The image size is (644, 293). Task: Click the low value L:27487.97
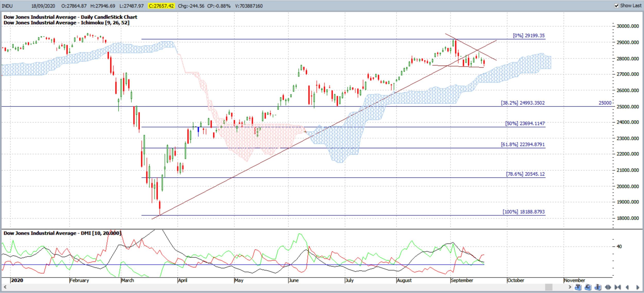click(x=132, y=6)
